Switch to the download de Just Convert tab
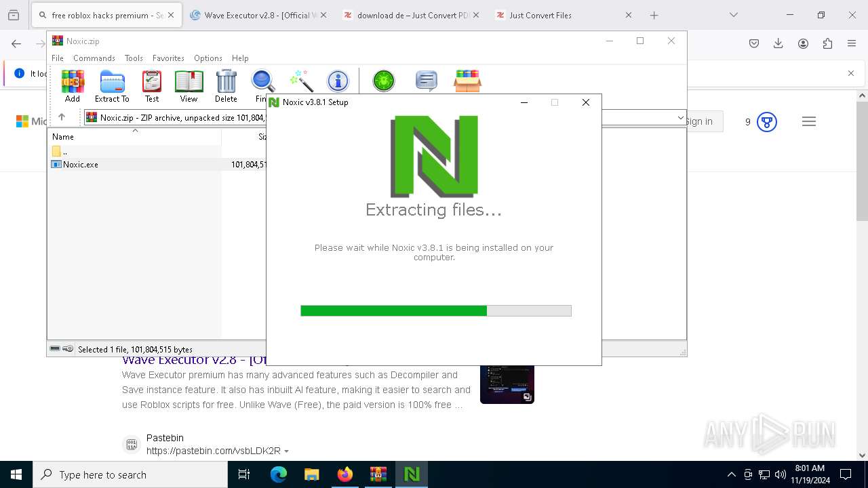 [x=412, y=15]
